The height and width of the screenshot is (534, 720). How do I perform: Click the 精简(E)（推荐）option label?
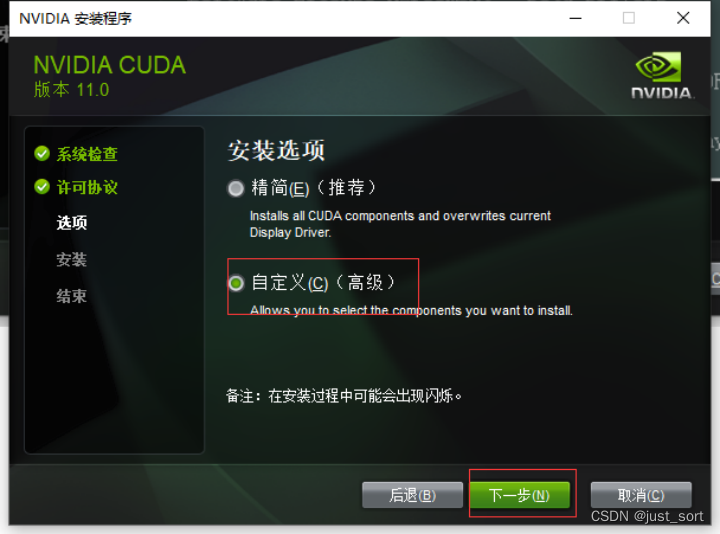(314, 188)
